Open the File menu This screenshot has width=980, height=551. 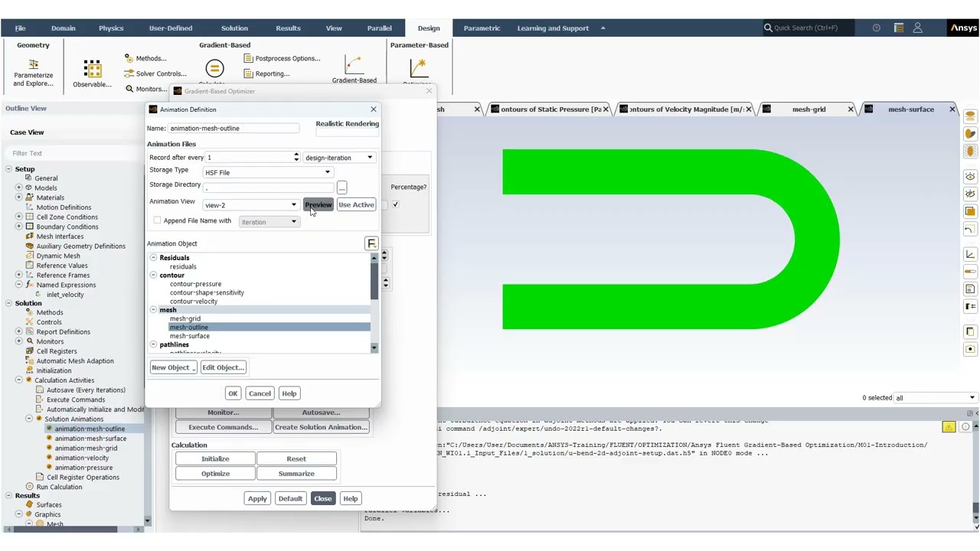(21, 28)
